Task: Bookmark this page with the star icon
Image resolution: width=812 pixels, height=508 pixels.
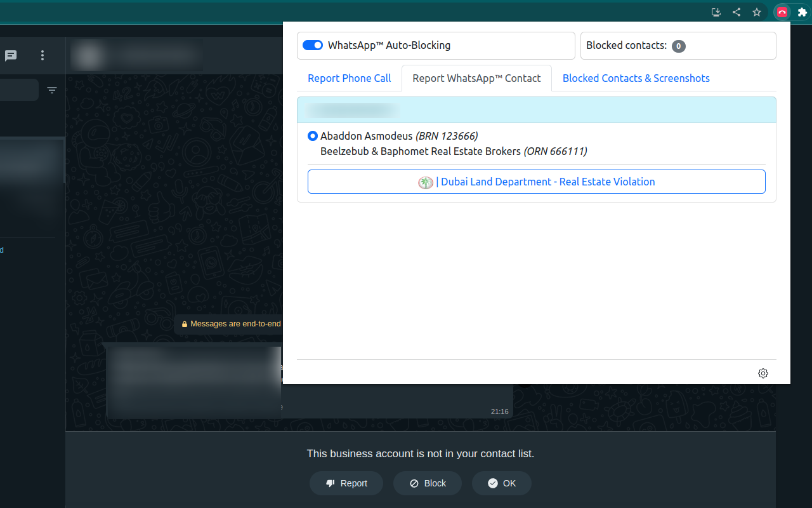Action: tap(757, 12)
